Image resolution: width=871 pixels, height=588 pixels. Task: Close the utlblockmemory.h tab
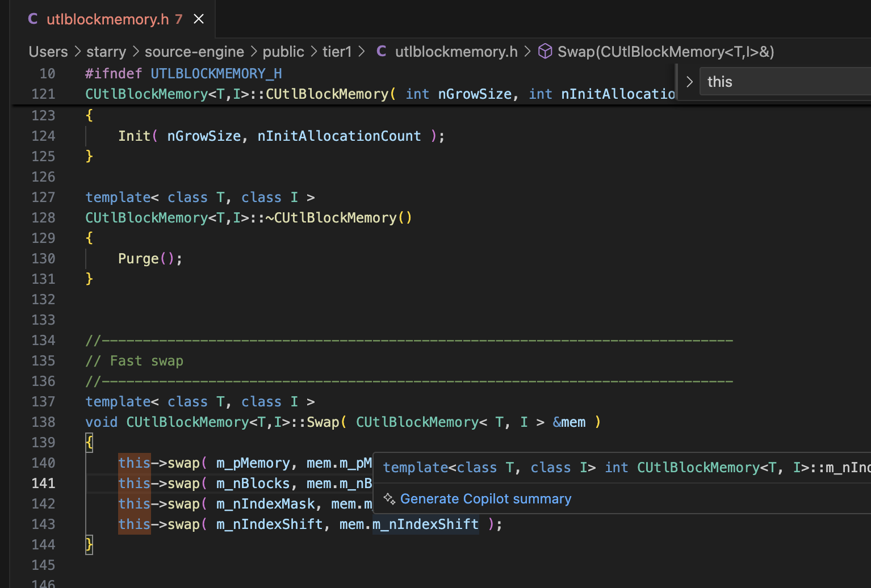[199, 19]
